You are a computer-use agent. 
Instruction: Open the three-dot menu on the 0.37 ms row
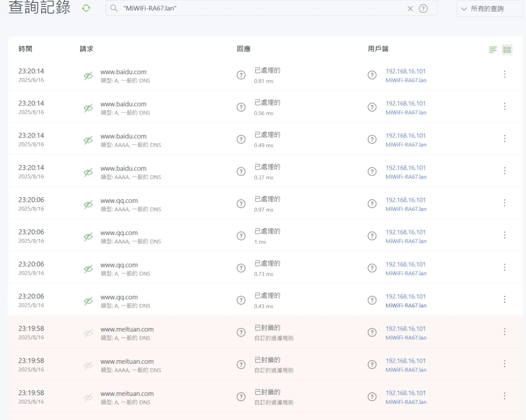(x=505, y=171)
